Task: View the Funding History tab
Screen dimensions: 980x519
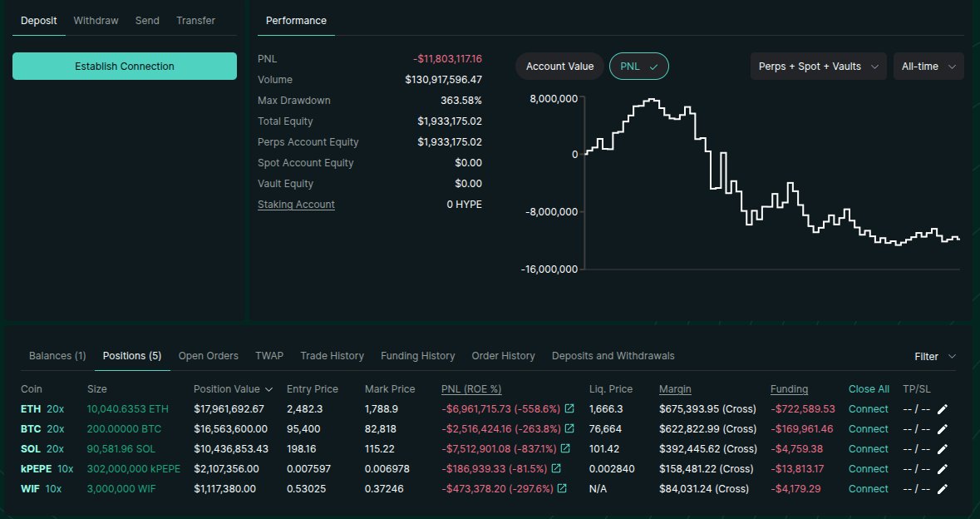Action: (417, 356)
